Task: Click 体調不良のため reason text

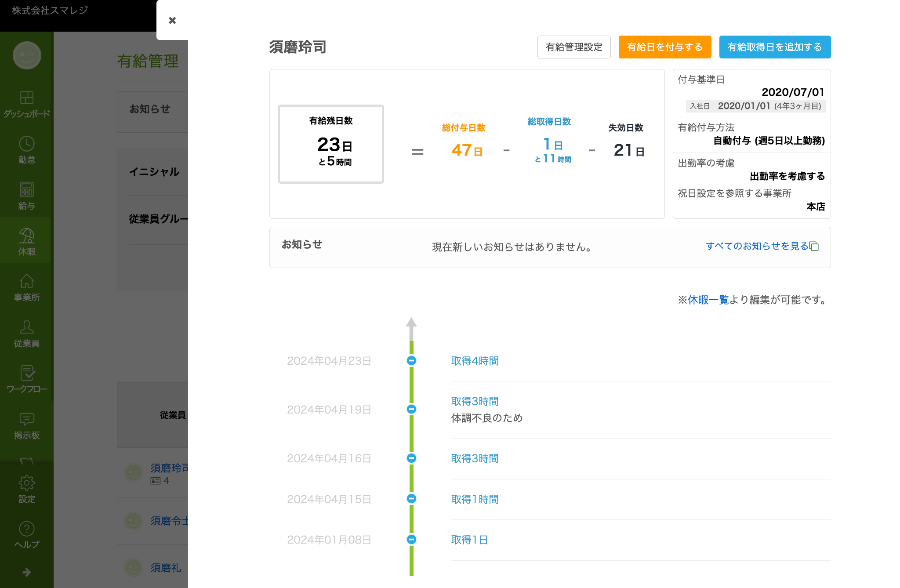Action: tap(487, 418)
